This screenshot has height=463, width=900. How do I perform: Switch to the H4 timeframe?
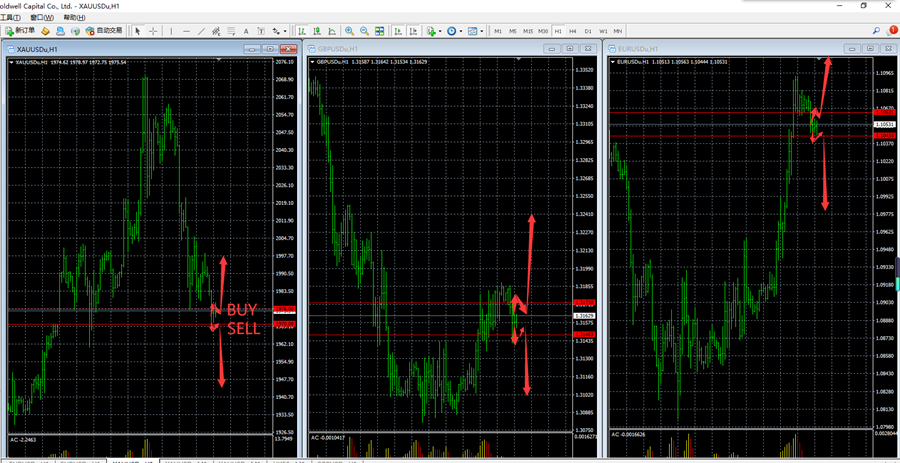point(572,31)
